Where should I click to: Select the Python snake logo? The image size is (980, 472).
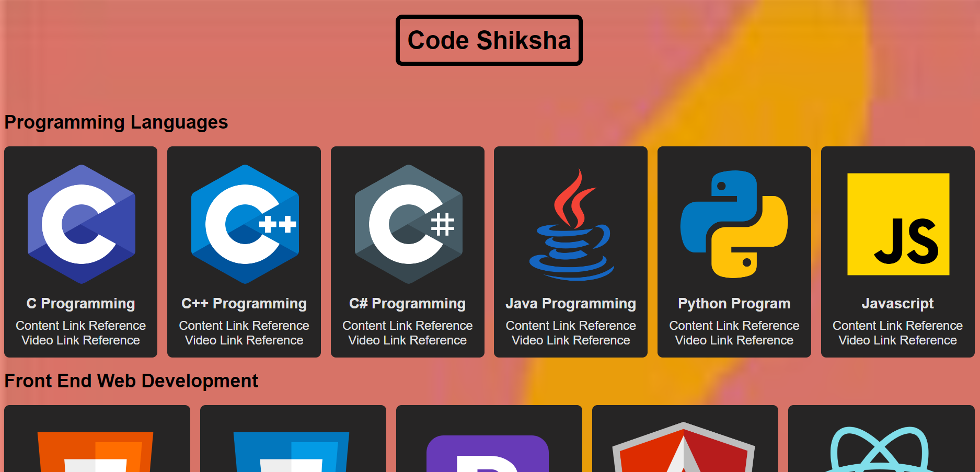(734, 222)
